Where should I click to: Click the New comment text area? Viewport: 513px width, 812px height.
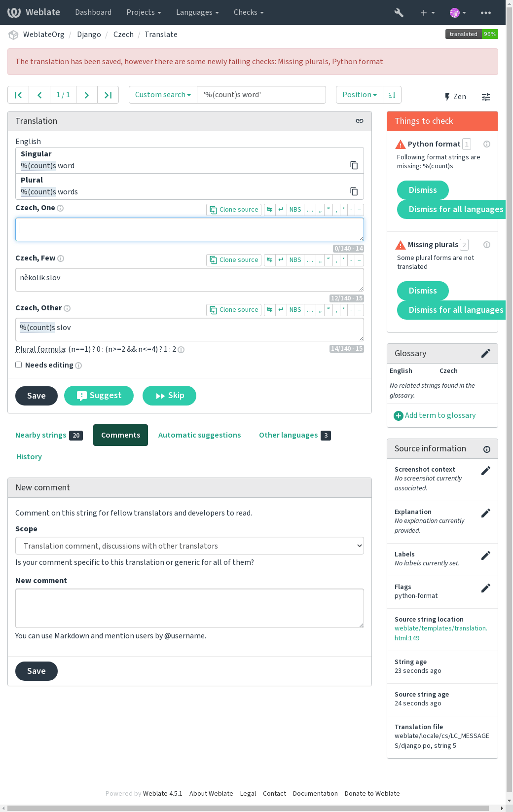(189, 608)
